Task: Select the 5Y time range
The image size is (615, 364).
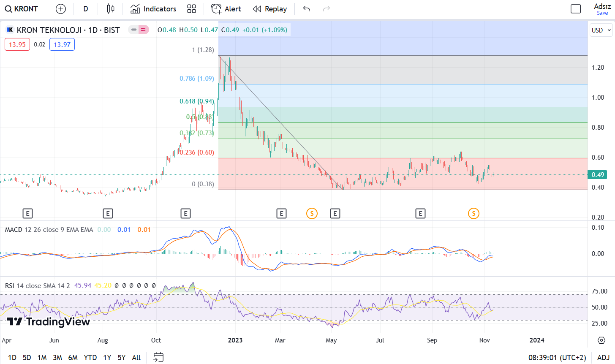Action: click(122, 358)
